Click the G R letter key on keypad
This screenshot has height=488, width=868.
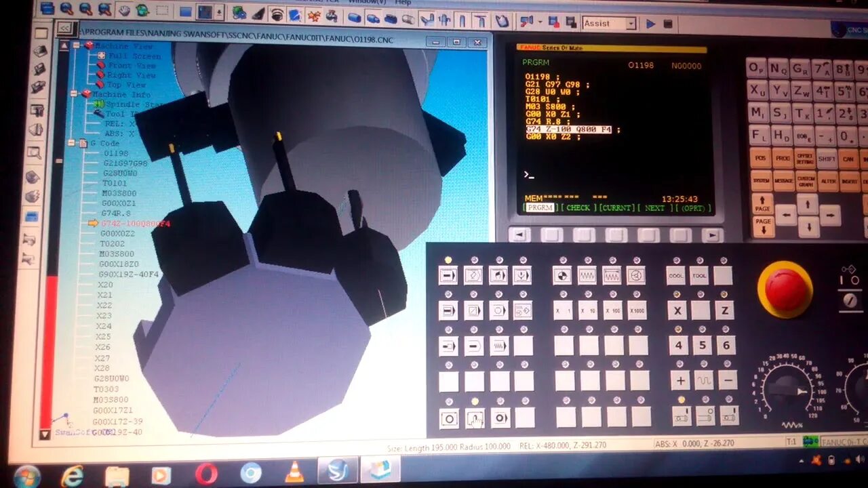click(x=800, y=68)
